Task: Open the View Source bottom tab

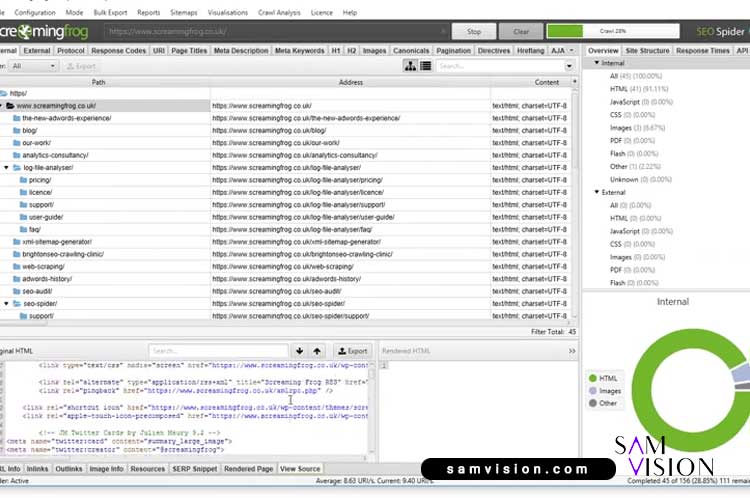Action: (x=300, y=469)
